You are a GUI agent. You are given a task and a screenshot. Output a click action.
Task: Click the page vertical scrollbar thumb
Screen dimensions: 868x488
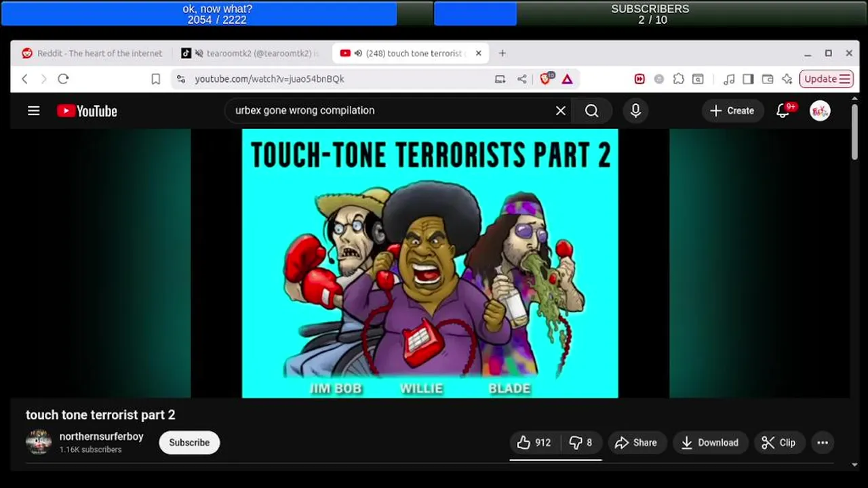coord(854,131)
